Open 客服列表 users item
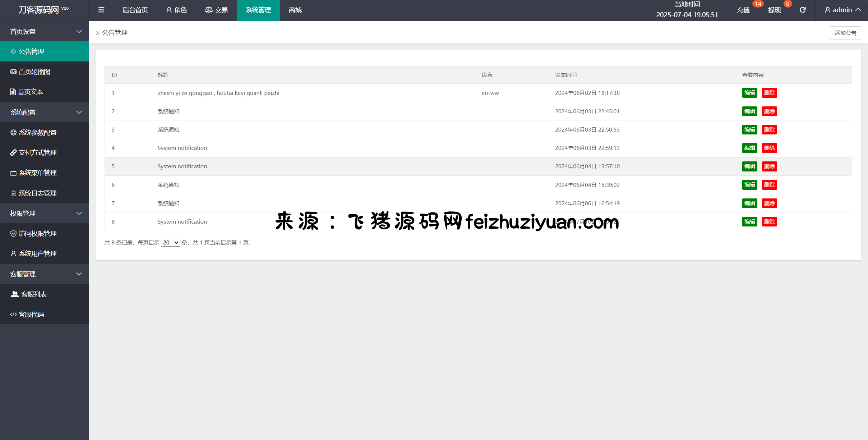 pyautogui.click(x=34, y=294)
